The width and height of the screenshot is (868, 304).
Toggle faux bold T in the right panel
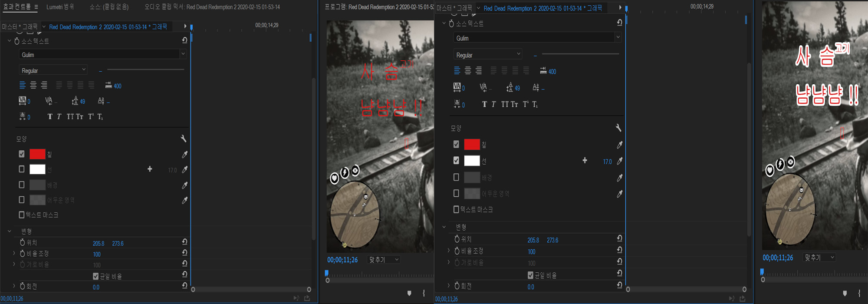pos(485,104)
